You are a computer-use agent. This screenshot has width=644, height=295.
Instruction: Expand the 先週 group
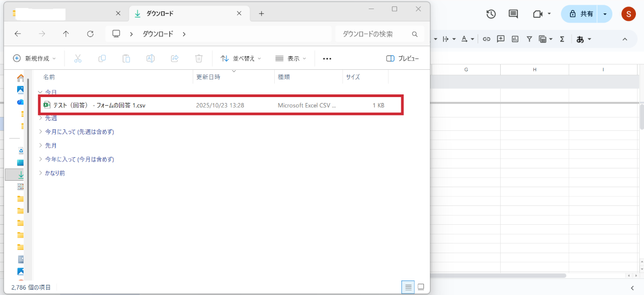pos(41,118)
